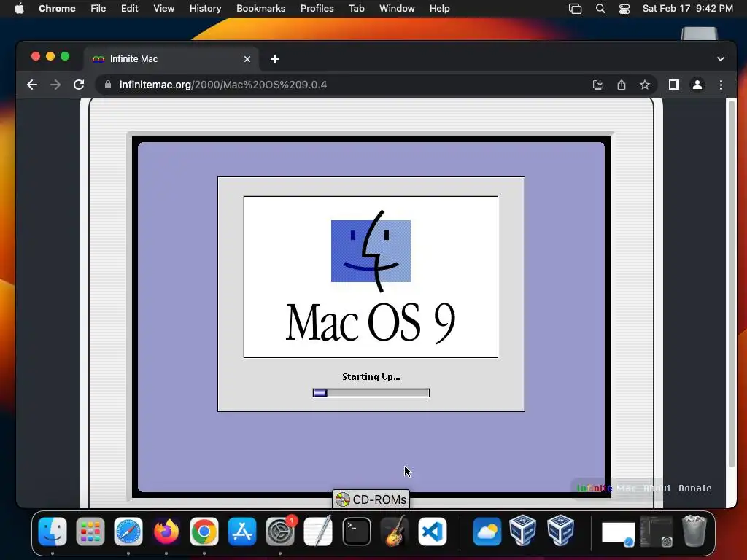
Task: Open Launchpad from the Dock
Action: point(90,532)
